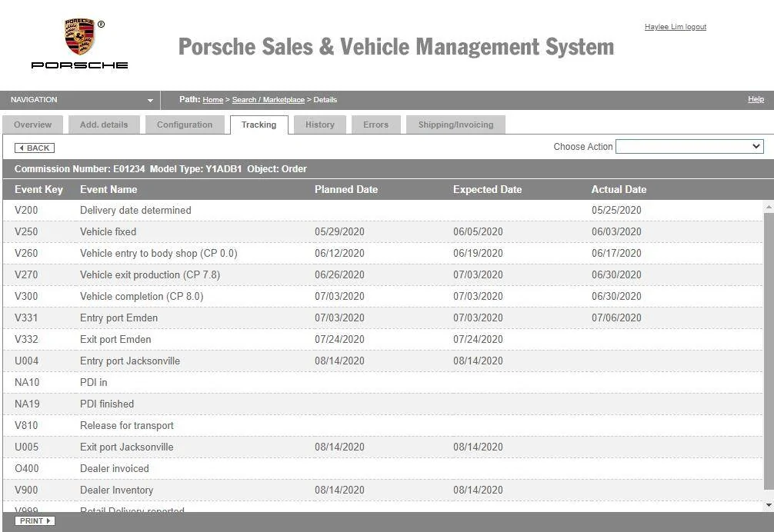Viewport: 774px width, 532px height.
Task: Follow the Search / Marketplace breadcrumb link
Action: [x=268, y=100]
